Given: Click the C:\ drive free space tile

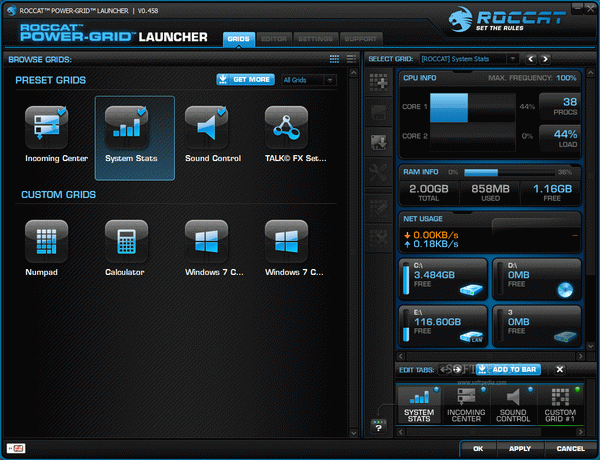Looking at the screenshot, I should click(x=443, y=279).
